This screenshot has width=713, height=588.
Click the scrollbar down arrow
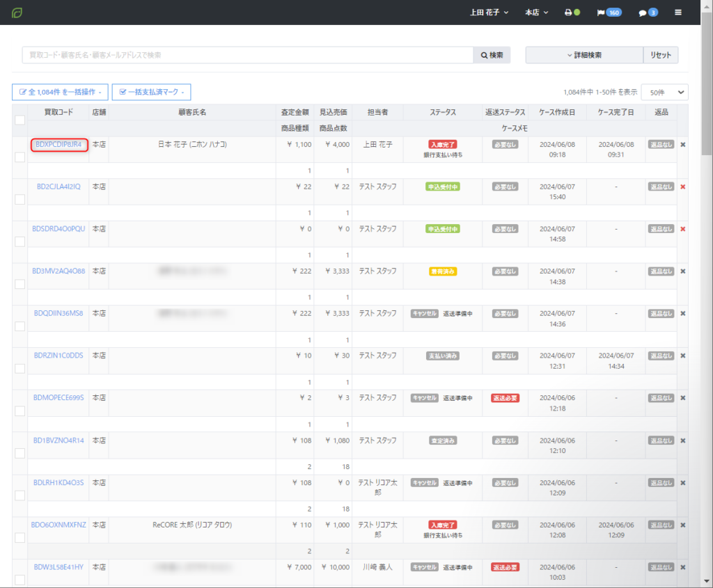coord(707,581)
